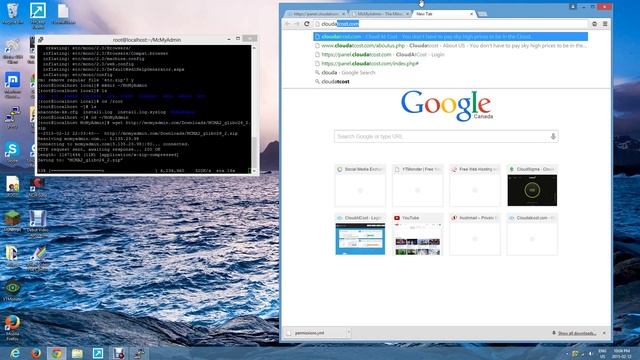The width and height of the screenshot is (640, 360).
Task: Launch the Mozilla Firefox desktop shortcut
Action: (12, 328)
